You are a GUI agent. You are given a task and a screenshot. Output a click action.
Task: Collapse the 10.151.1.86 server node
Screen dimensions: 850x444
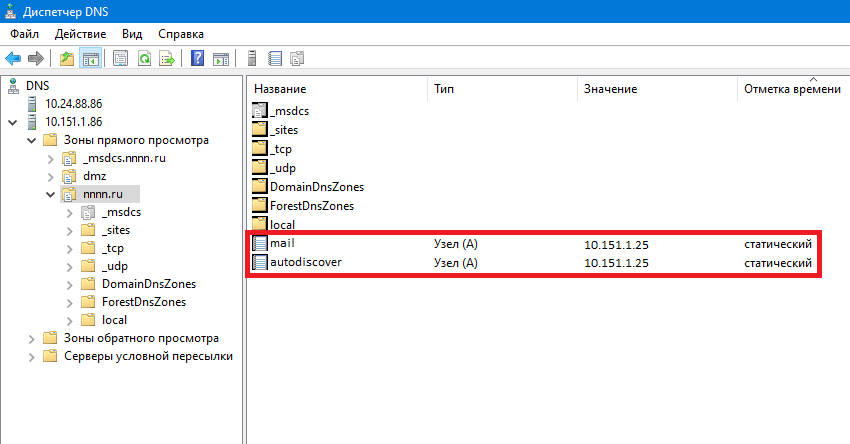click(12, 123)
